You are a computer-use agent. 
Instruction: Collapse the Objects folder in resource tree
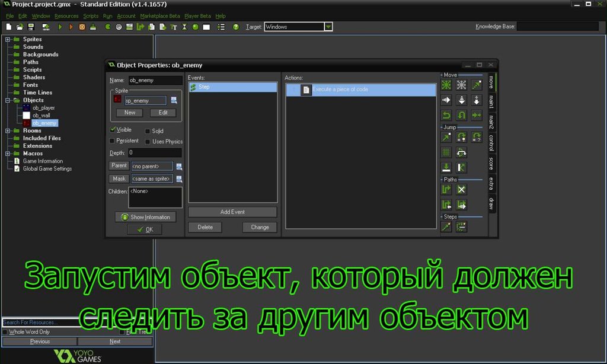8,101
